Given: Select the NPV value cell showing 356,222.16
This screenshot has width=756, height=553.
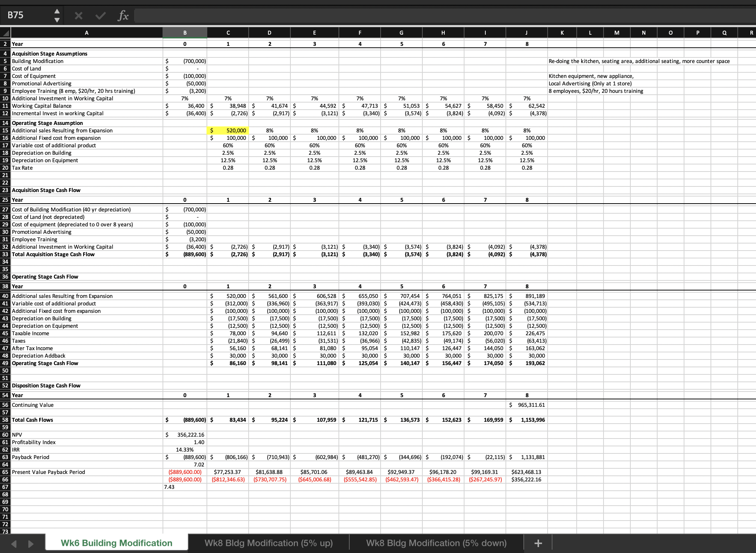Looking at the screenshot, I should (x=185, y=434).
